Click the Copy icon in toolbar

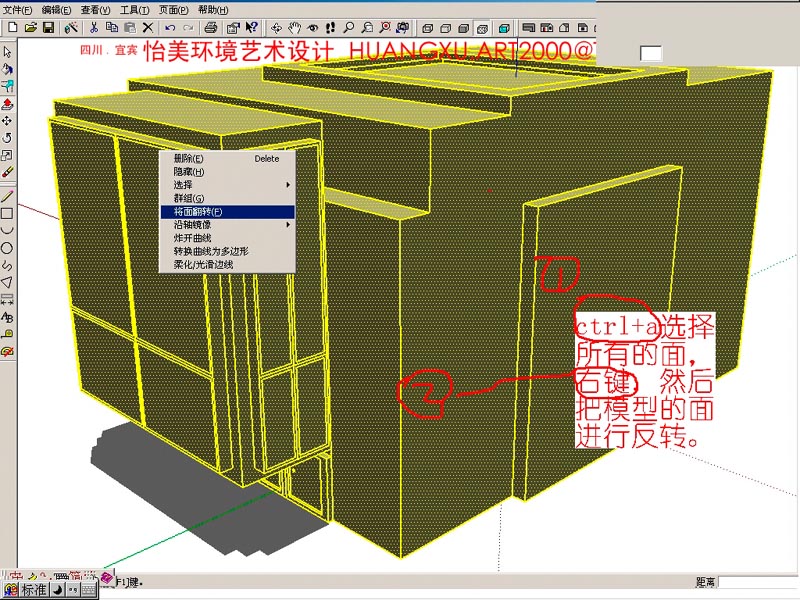point(112,28)
